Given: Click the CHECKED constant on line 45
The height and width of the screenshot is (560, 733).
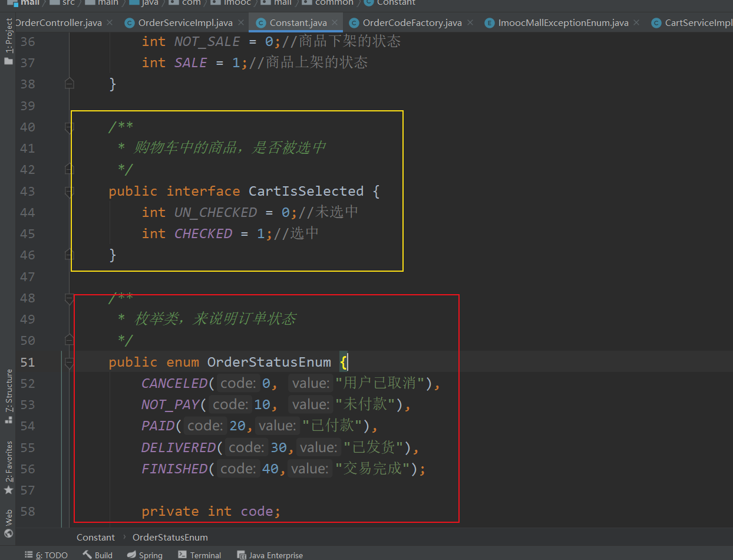Looking at the screenshot, I should [x=203, y=233].
